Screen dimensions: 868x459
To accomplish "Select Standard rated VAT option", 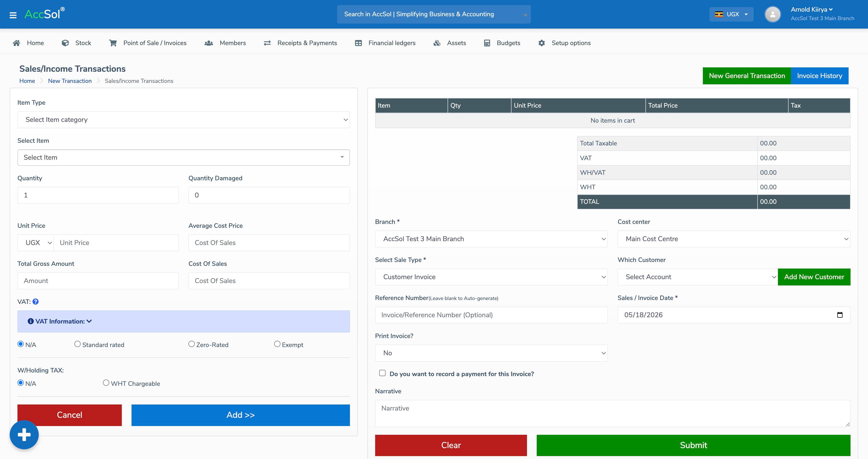I will 77,344.
